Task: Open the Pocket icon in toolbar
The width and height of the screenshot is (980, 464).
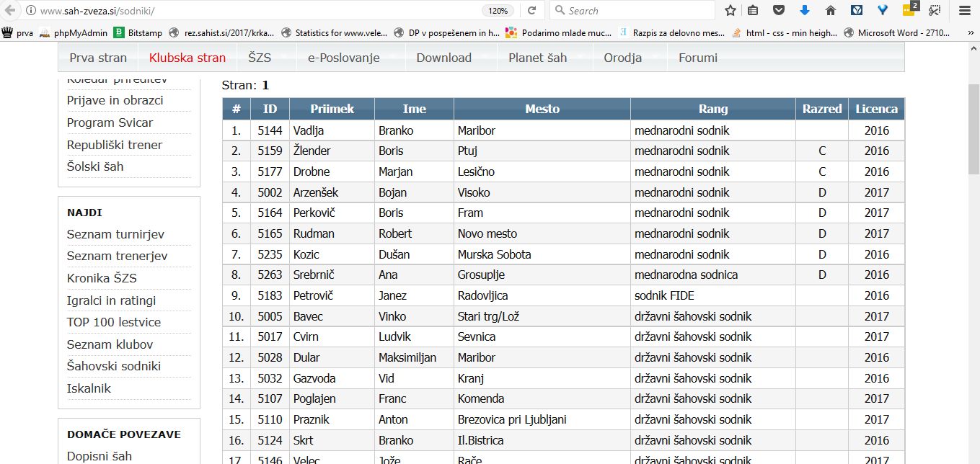Action: click(x=779, y=11)
